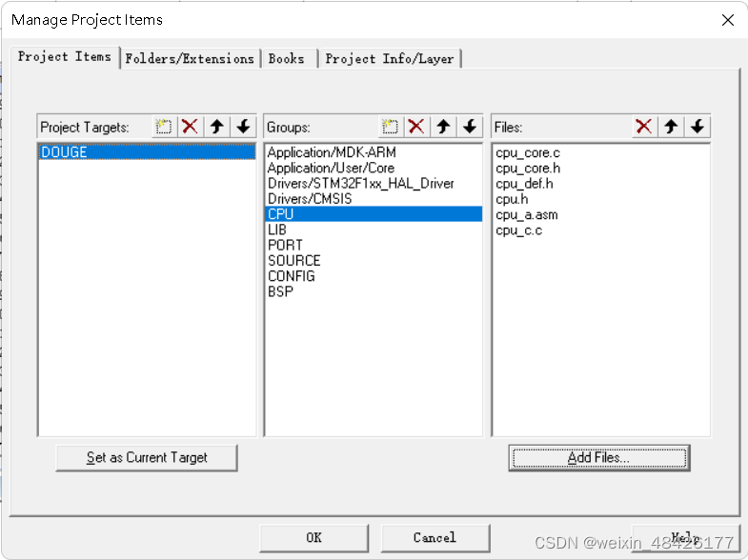Image resolution: width=748 pixels, height=560 pixels.
Task: Delete the selected Project Target
Action: coord(190,127)
